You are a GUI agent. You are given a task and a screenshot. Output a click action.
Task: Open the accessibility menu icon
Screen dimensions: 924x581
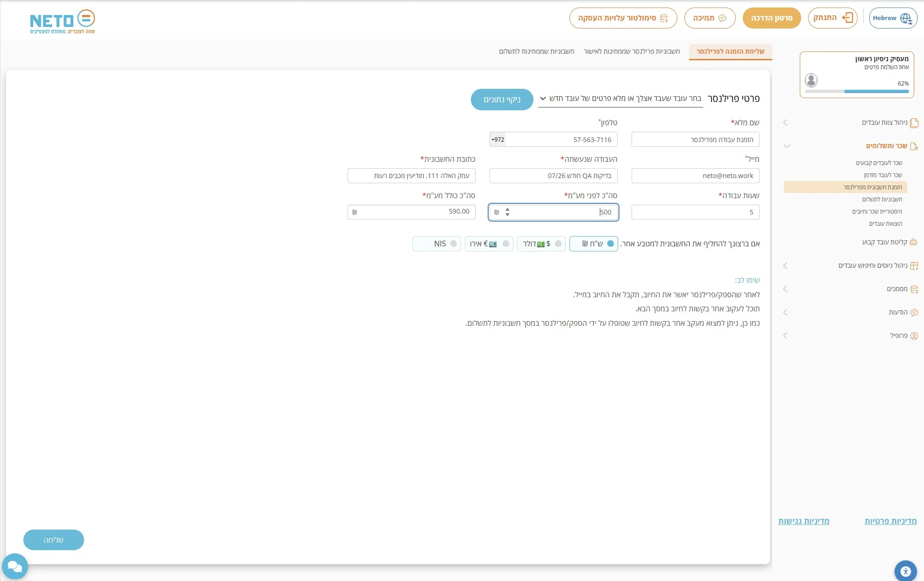tap(905, 571)
